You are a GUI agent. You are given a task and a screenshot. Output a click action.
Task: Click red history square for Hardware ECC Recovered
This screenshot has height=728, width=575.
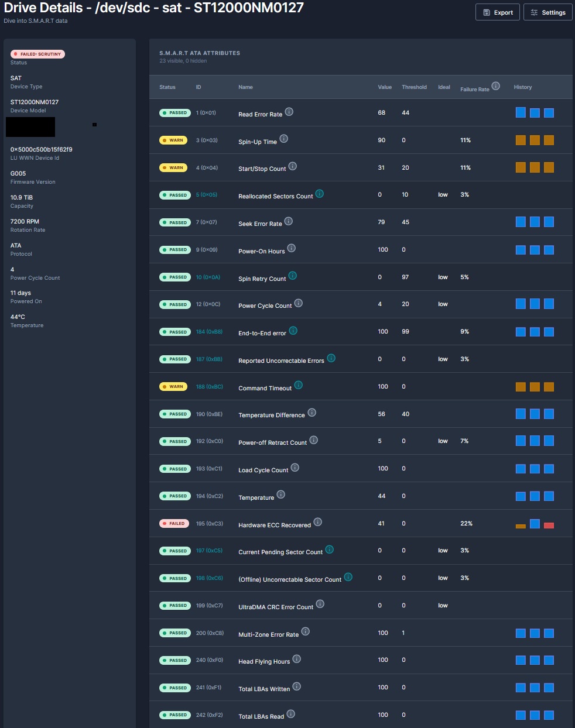click(549, 526)
